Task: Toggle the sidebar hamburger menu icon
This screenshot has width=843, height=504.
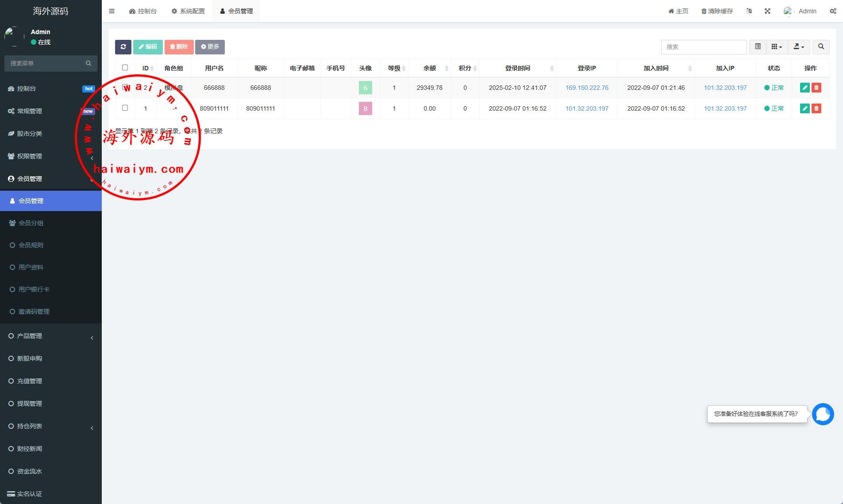Action: click(112, 11)
